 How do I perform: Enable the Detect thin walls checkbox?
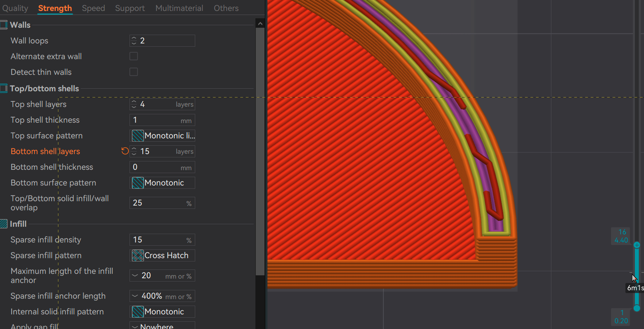click(134, 72)
